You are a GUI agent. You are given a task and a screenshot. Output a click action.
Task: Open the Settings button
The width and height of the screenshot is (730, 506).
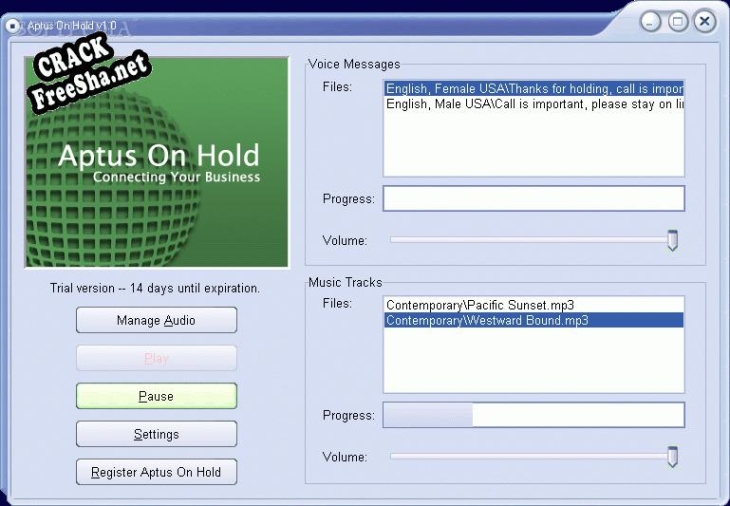[x=156, y=434]
